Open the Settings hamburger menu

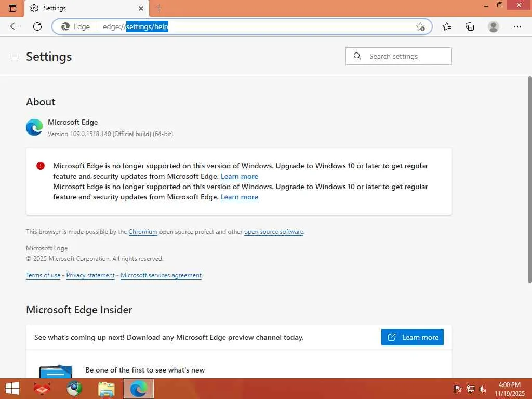tap(15, 56)
